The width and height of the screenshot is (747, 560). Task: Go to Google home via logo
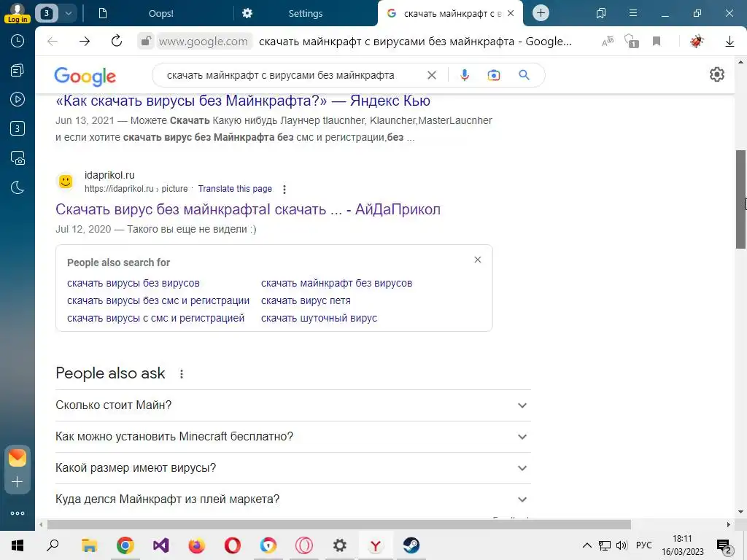point(85,76)
